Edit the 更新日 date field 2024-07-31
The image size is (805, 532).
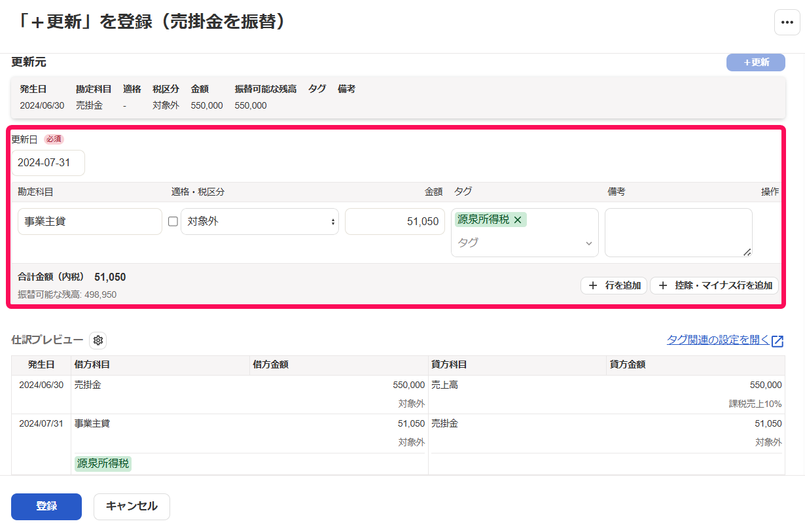pyautogui.click(x=48, y=163)
